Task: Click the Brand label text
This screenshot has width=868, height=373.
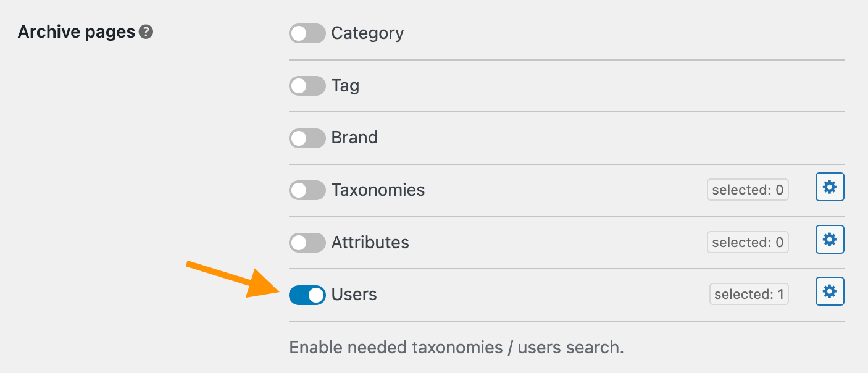Action: click(354, 138)
